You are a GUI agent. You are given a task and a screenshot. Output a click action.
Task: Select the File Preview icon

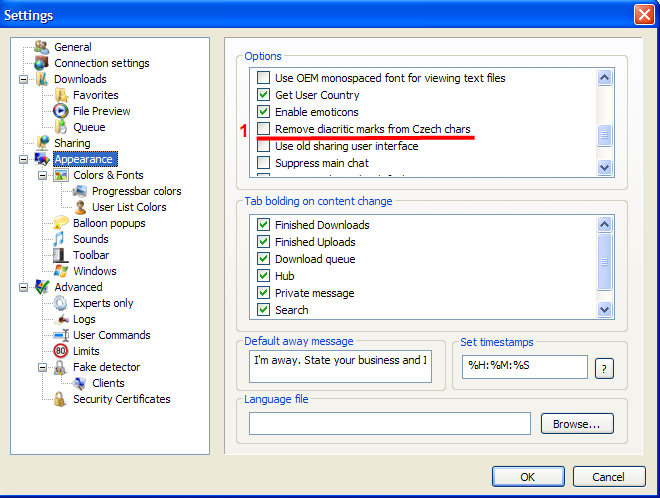61,111
